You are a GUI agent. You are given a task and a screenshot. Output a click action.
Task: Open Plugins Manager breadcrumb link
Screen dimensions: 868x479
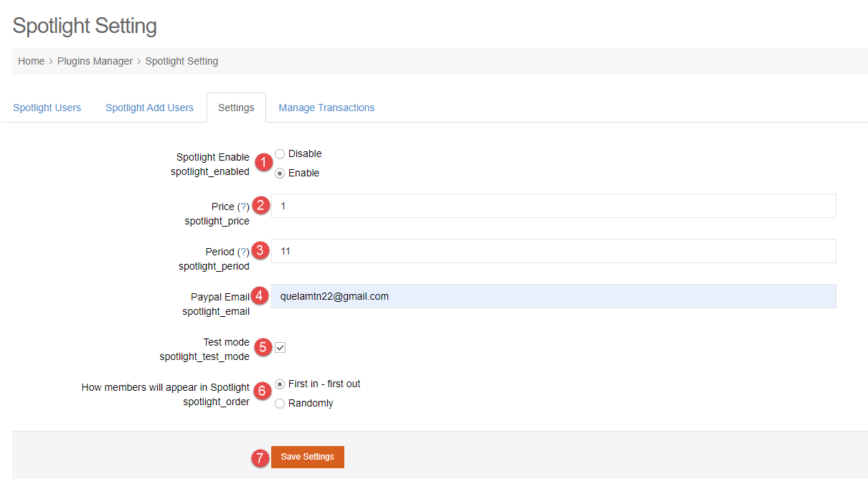coord(95,61)
